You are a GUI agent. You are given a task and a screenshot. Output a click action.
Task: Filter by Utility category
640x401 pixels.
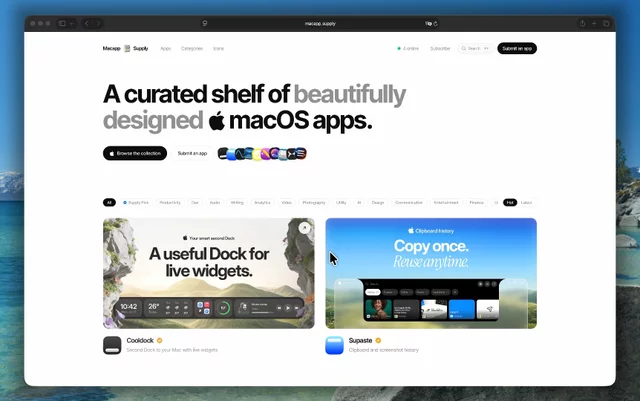click(x=341, y=203)
